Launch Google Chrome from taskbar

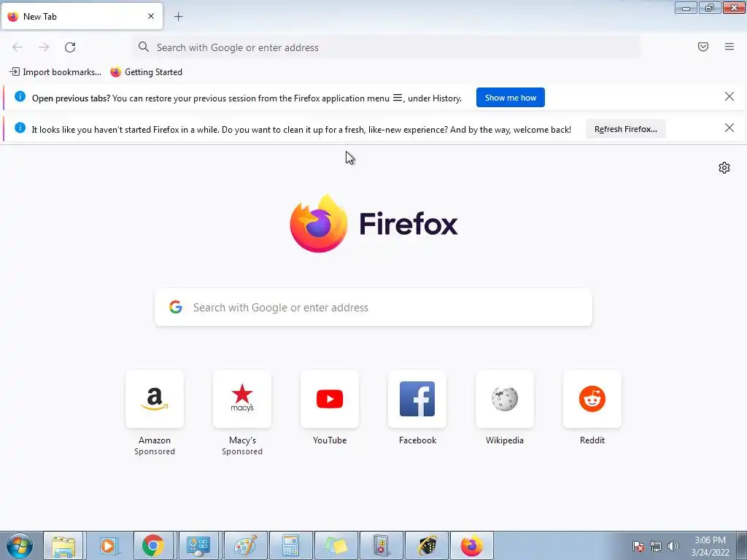coord(153,545)
